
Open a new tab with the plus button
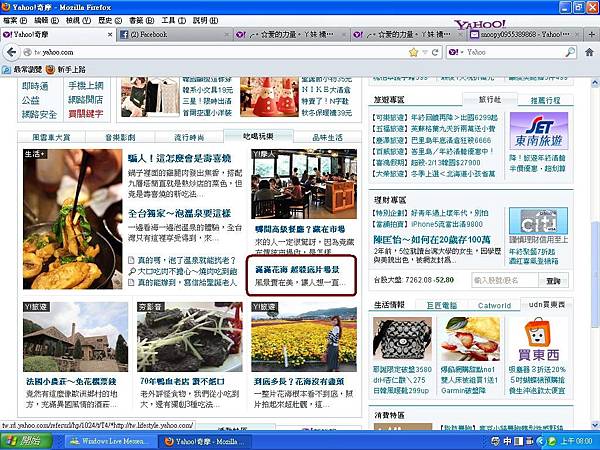[x=592, y=35]
